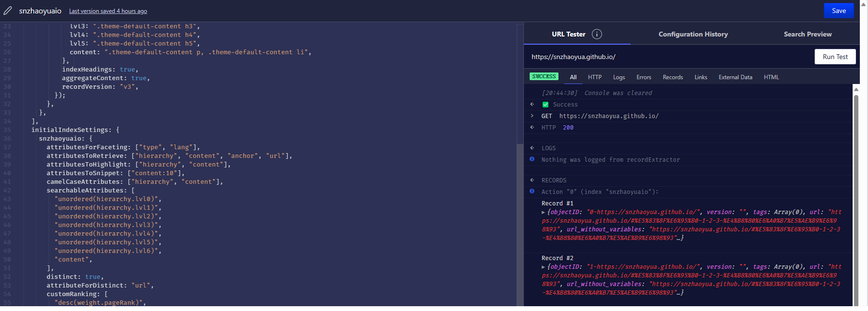Image resolution: width=868 pixels, height=311 pixels.
Task: Open the Search Preview tab
Action: coord(807,34)
